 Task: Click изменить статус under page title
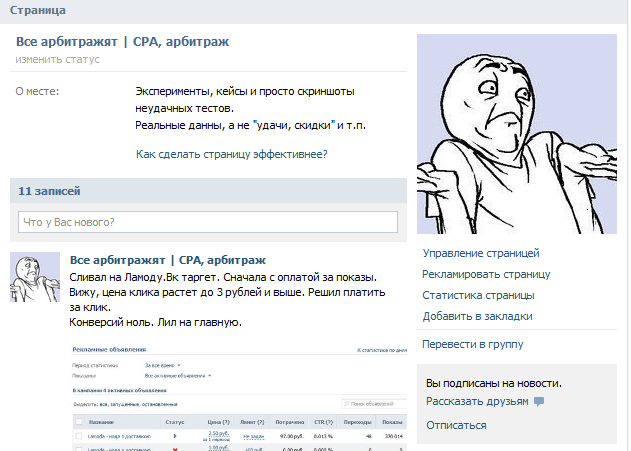coord(58,60)
